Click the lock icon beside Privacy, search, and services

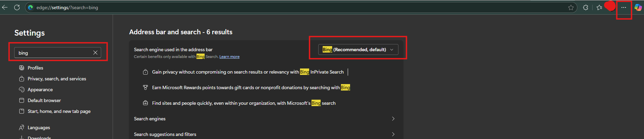22,79
